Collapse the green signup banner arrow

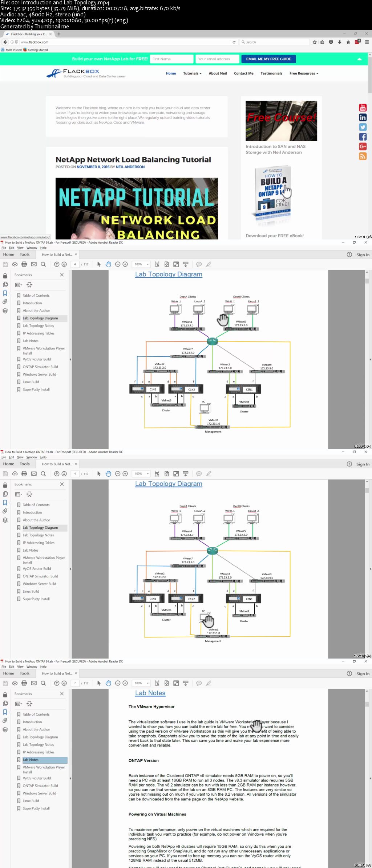point(360,59)
